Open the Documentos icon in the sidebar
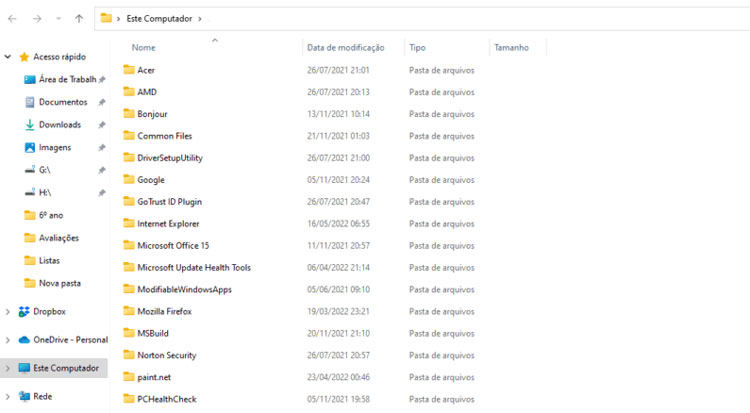Screen dimensions: 750x413 click(x=30, y=102)
